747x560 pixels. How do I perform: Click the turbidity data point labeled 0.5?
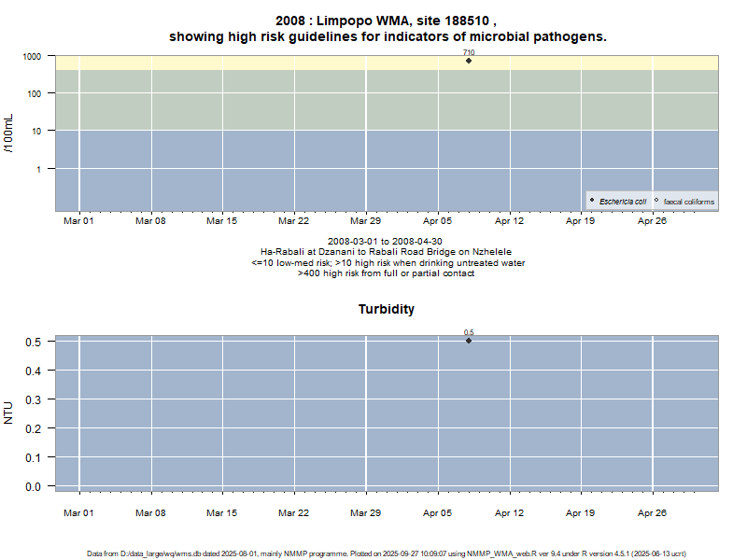coord(469,341)
